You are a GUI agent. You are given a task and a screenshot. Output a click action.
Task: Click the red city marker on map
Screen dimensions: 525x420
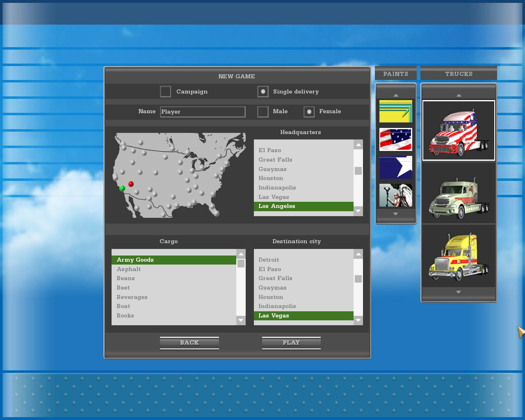(x=131, y=184)
